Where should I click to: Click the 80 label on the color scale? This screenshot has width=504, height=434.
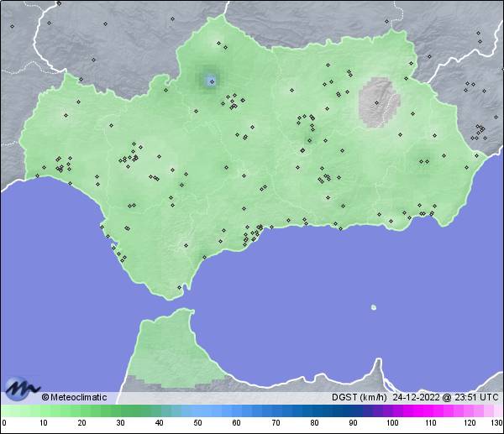click(314, 422)
